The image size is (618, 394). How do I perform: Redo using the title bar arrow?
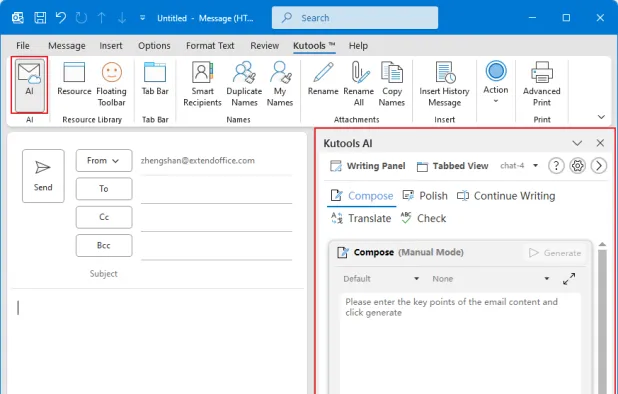[x=81, y=18]
